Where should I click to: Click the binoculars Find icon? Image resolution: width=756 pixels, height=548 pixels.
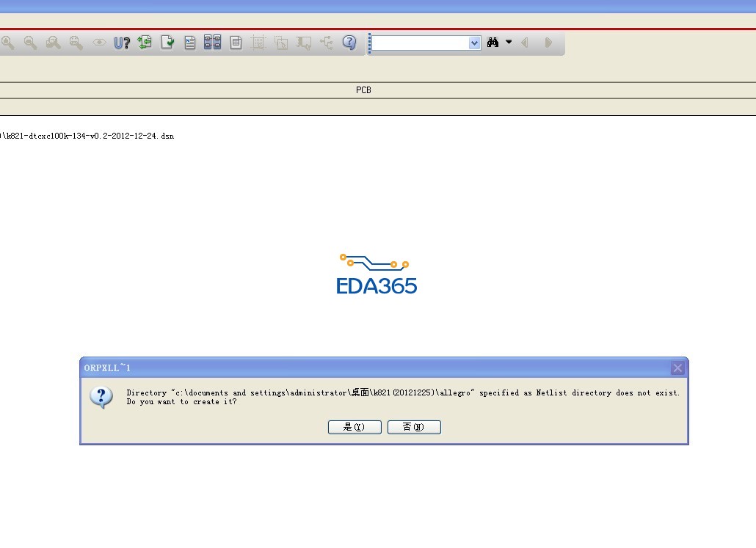(493, 43)
